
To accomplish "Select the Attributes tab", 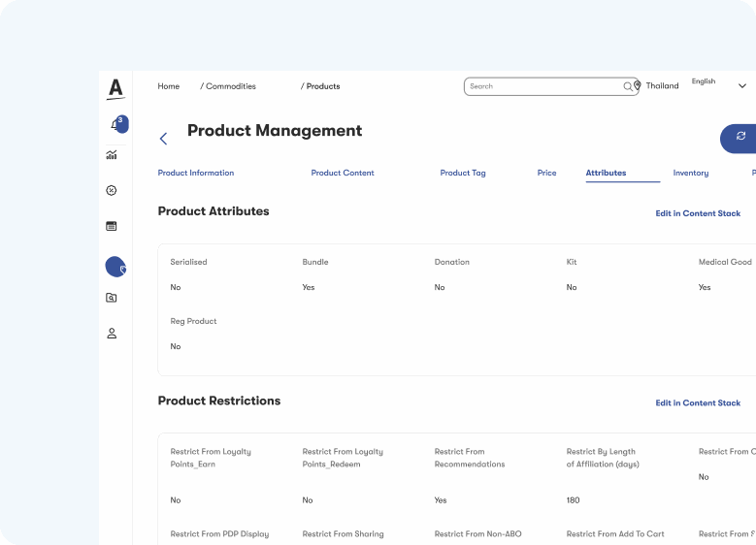I will pyautogui.click(x=606, y=173).
